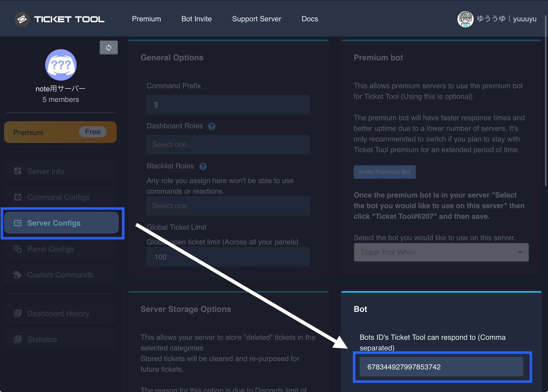This screenshot has width=548, height=392.
Task: Open the Dashboard Roles select dropdown
Action: click(228, 144)
